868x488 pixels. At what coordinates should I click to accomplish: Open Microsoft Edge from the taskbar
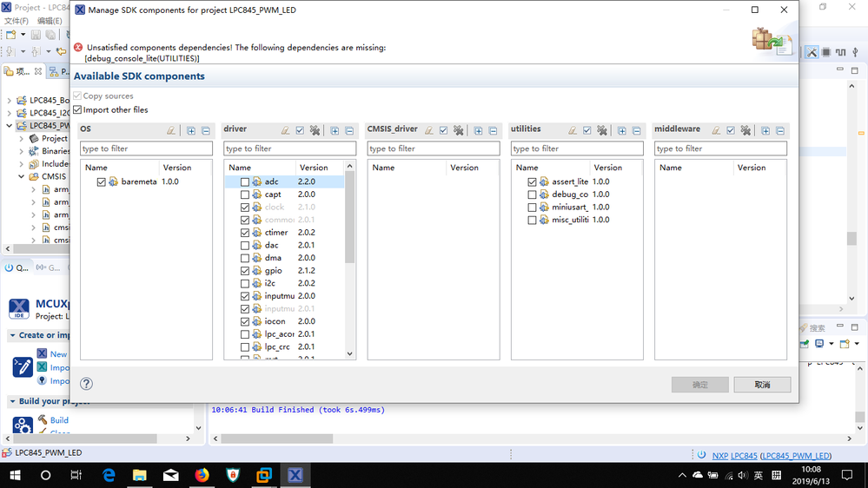pos(109,475)
